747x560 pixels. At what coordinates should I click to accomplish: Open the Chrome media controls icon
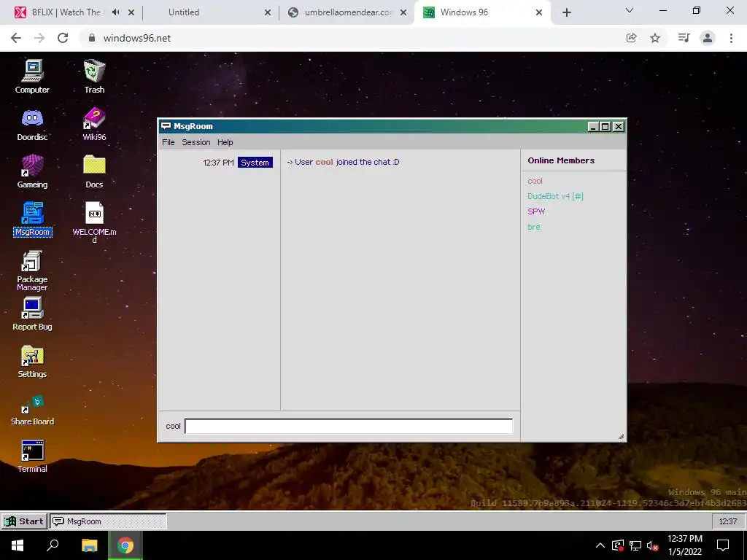click(684, 38)
